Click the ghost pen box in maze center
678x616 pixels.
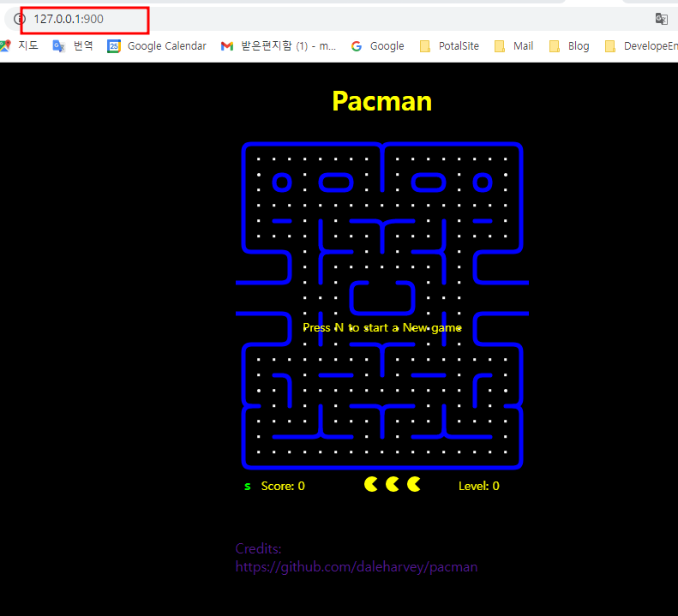(x=382, y=297)
